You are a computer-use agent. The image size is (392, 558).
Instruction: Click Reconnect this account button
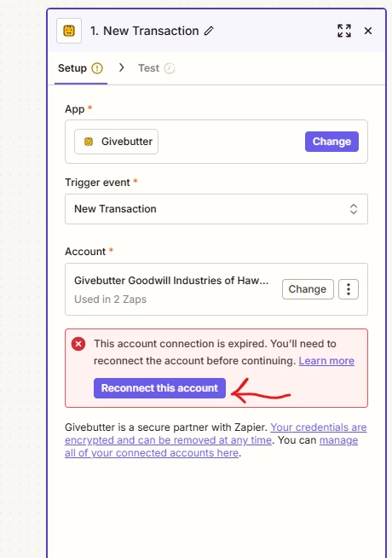159,388
